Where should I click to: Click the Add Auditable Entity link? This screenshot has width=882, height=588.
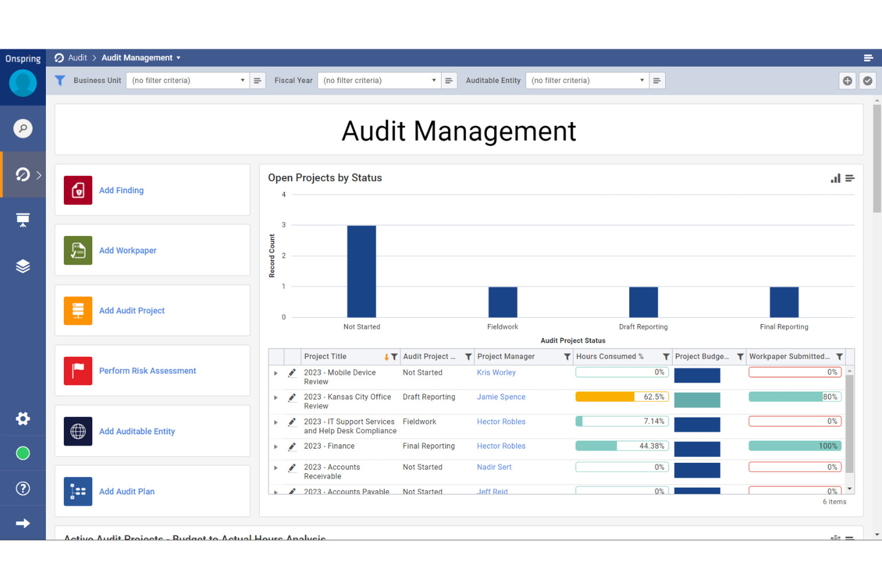137,432
